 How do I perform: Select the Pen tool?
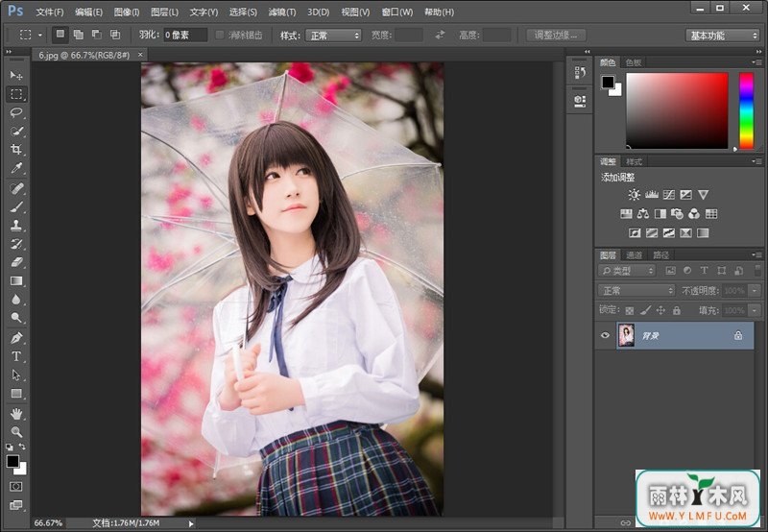click(16, 337)
